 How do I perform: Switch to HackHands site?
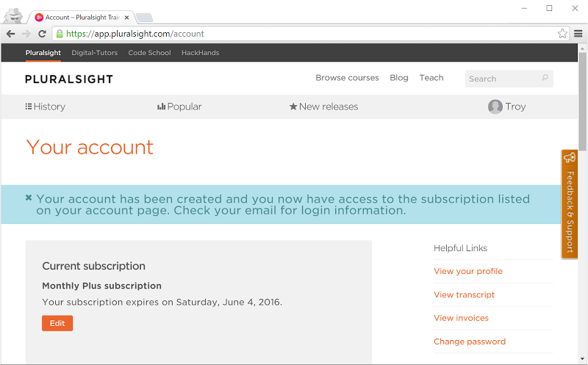pyautogui.click(x=200, y=53)
